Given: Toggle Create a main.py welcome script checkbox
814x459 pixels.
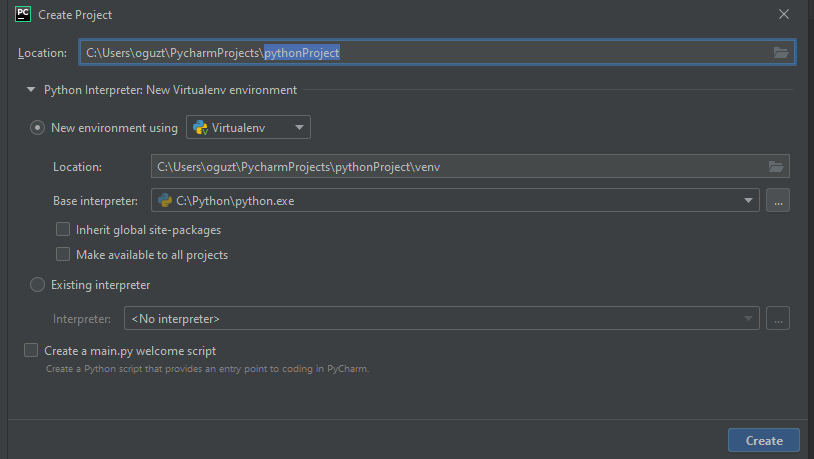Looking at the screenshot, I should (x=31, y=350).
